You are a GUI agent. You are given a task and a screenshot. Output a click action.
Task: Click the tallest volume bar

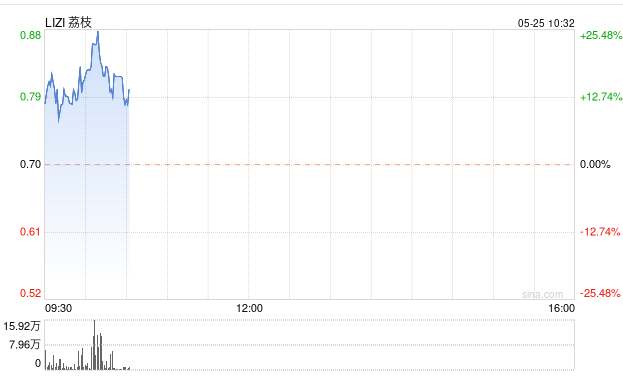point(95,345)
